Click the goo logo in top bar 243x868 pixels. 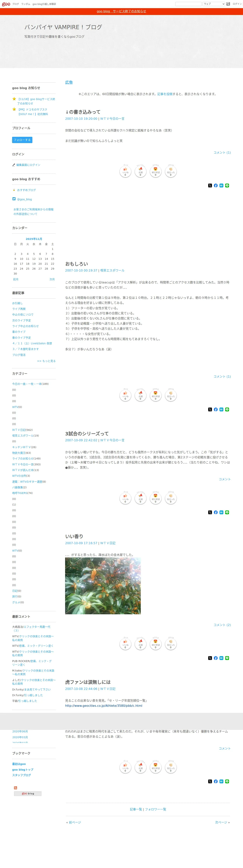point(6,4)
